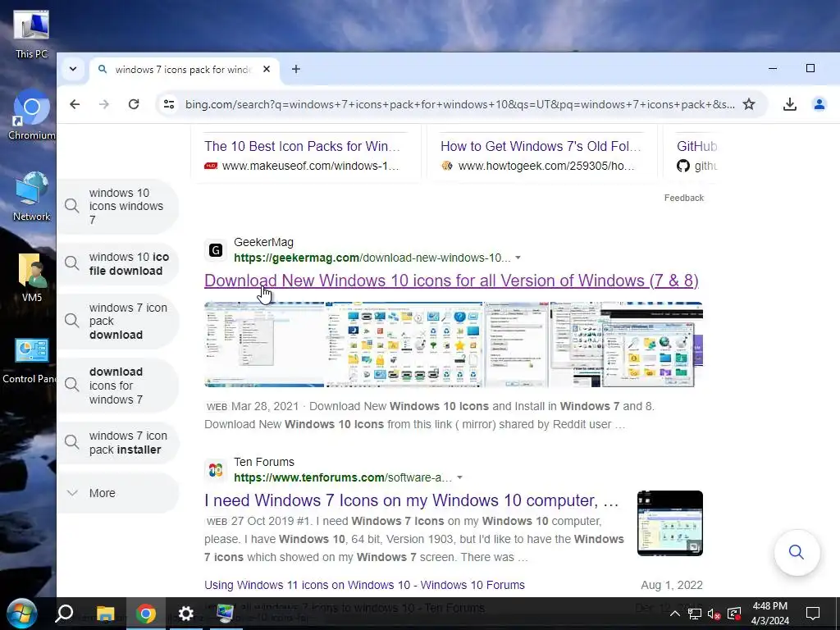This screenshot has width=840, height=630.
Task: Search suggestion windows 7 icon pack installer
Action: tap(118, 442)
